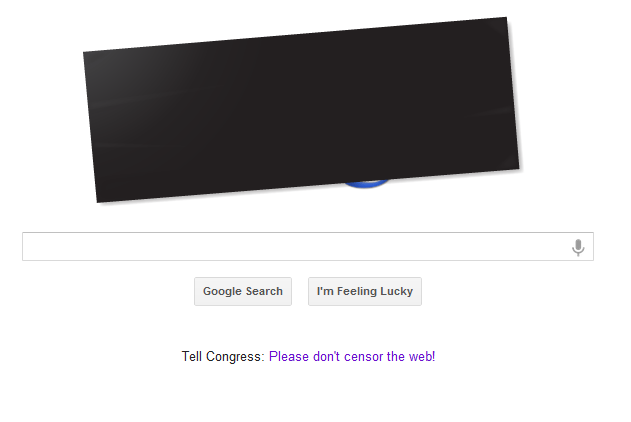Click the 'Tell Congress:' text label
Viewport: 631px width, 422px height.
223,357
